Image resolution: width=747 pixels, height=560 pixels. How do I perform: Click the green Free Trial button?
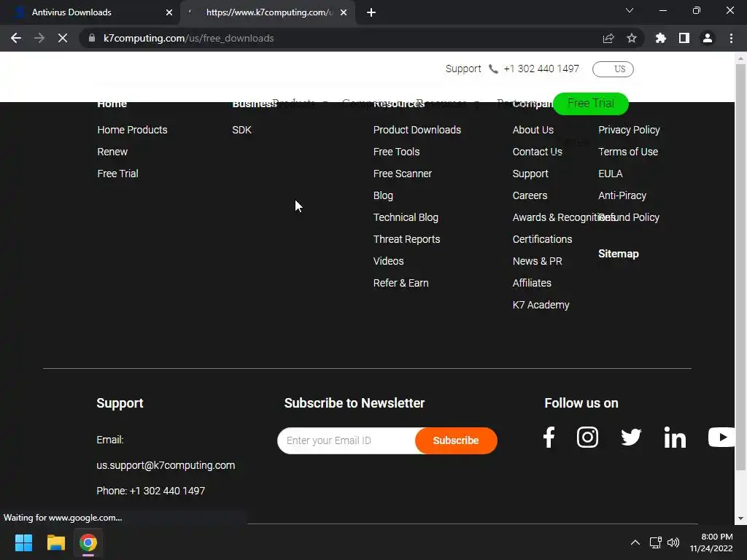coord(591,104)
